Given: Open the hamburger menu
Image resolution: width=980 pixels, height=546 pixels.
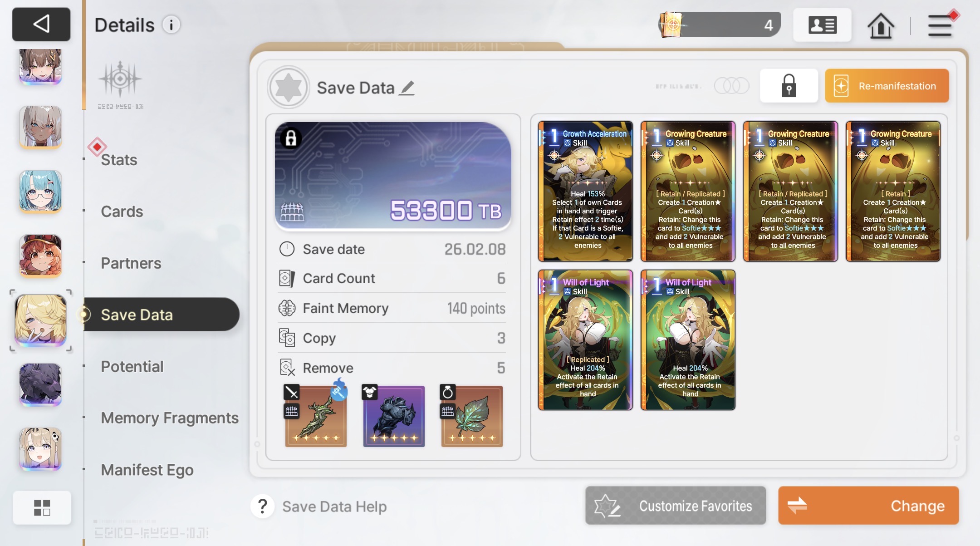Looking at the screenshot, I should click(940, 25).
